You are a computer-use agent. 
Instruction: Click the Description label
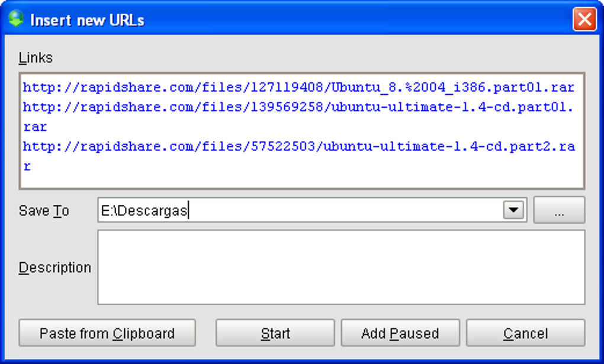(x=54, y=268)
